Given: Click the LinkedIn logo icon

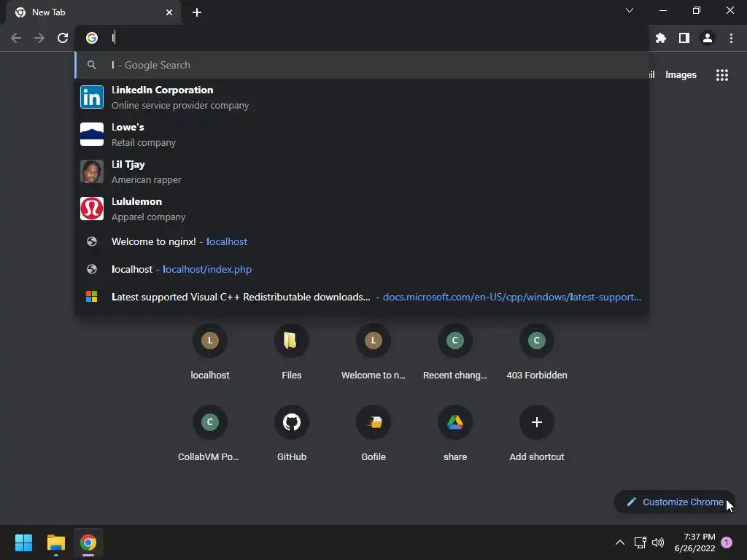Looking at the screenshot, I should click(91, 97).
